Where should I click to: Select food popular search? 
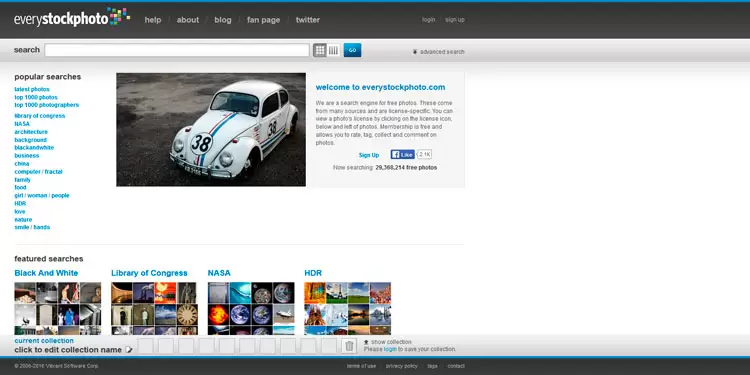21,188
